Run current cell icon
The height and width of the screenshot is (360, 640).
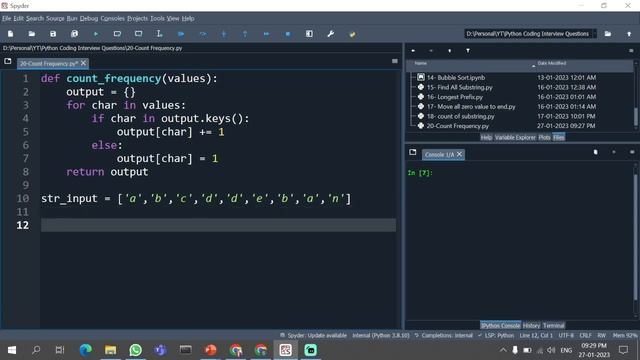117,34
